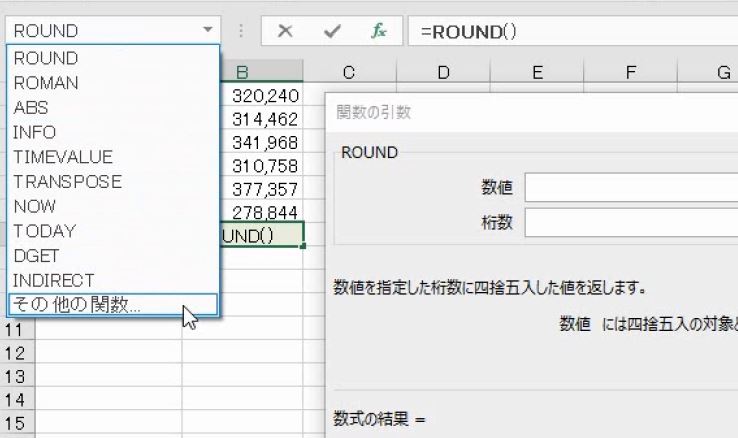The image size is (738, 438).
Task: Click the active cell showing UND()
Action: click(x=262, y=234)
